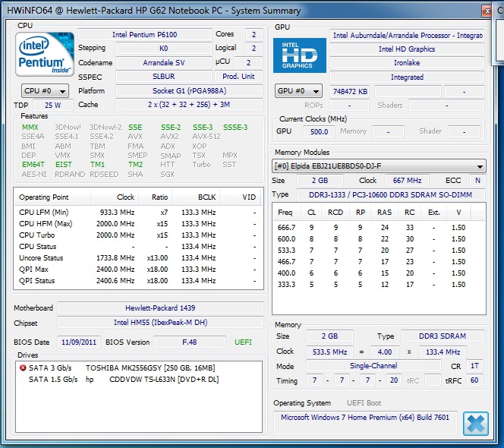The height and width of the screenshot is (448, 504).
Task: Click the VID column header
Action: (241, 197)
